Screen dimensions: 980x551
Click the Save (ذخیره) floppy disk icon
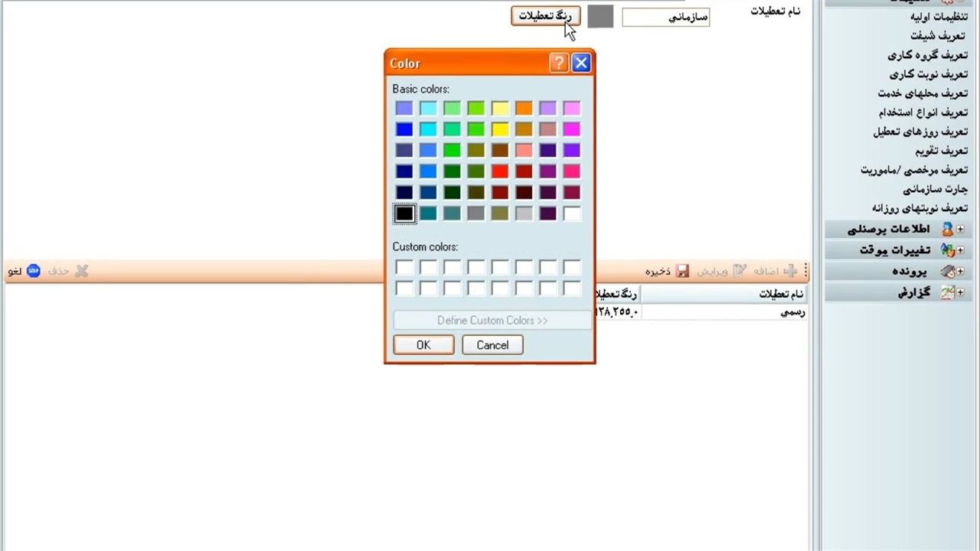pos(682,271)
